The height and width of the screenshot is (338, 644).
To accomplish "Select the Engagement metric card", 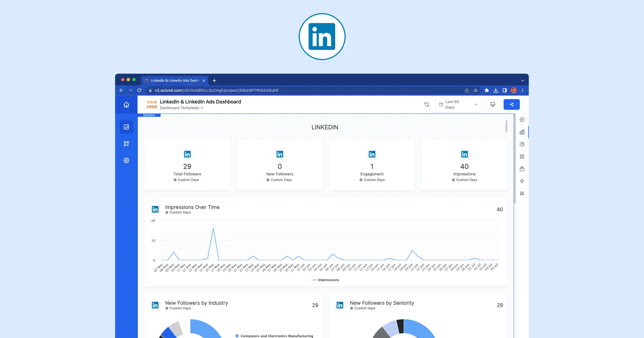I will point(372,165).
